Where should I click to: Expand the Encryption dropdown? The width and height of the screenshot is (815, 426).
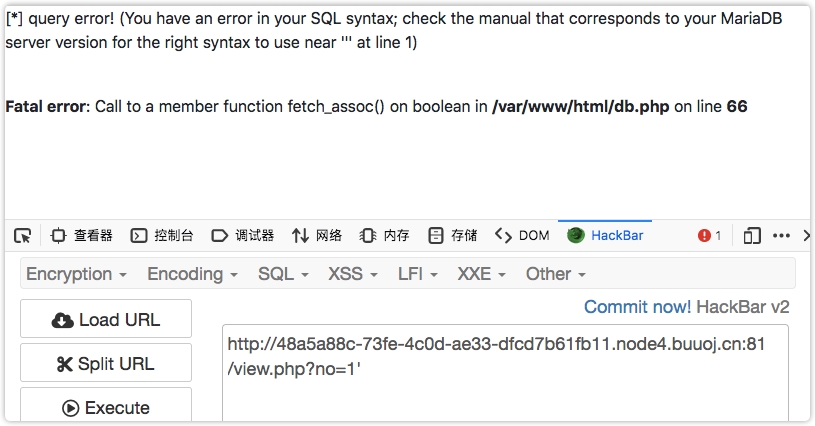(76, 274)
